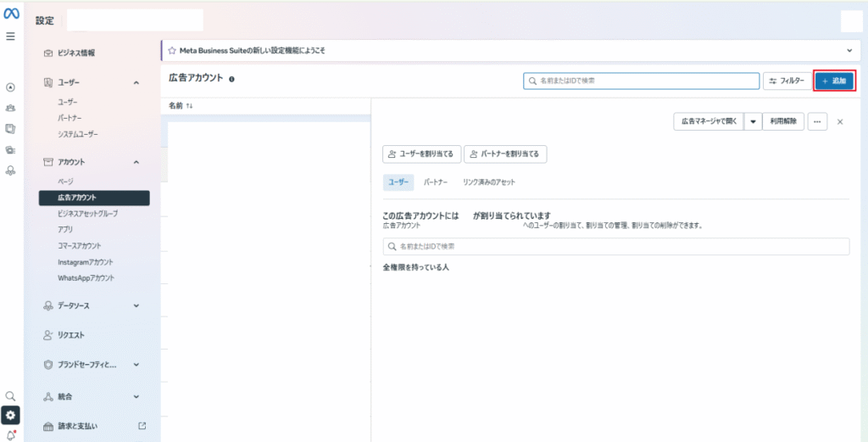Open dropdown arrow next to 広告マネージャで開く

(x=752, y=122)
